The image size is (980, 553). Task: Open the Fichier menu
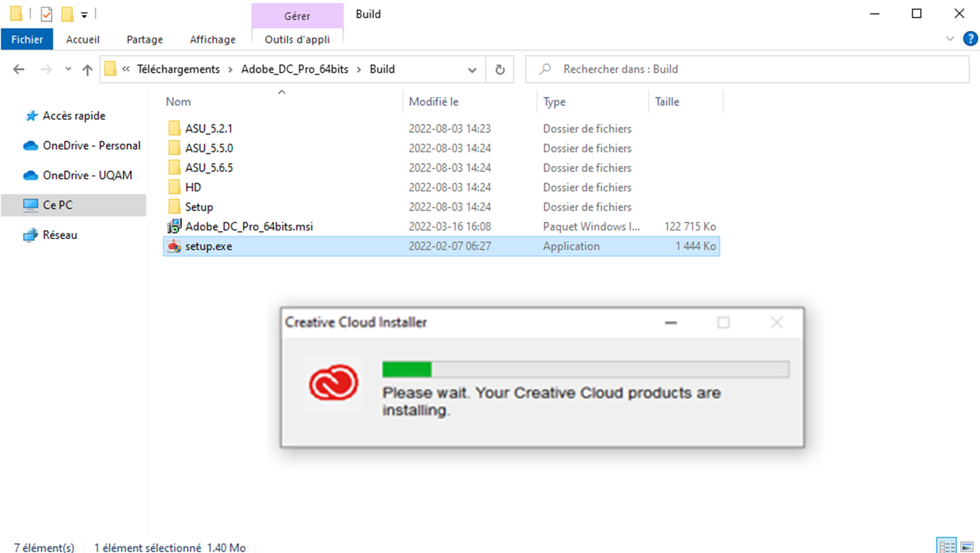(x=27, y=39)
